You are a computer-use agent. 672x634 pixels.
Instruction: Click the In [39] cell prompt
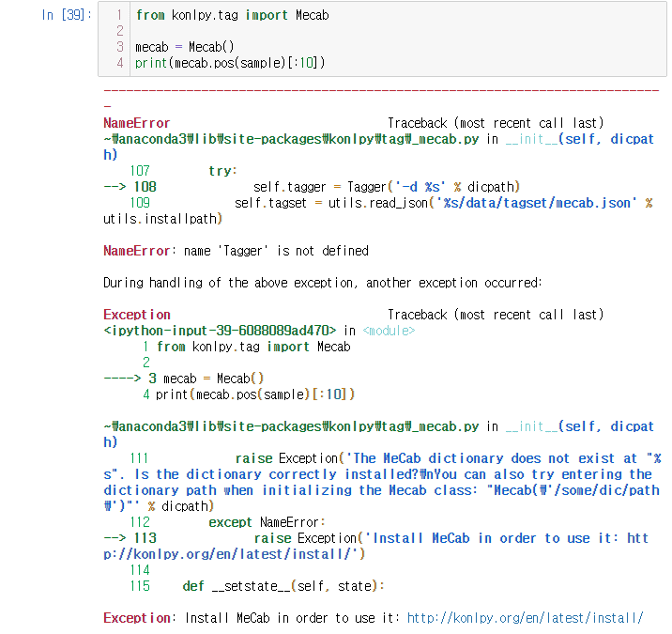tap(66, 15)
